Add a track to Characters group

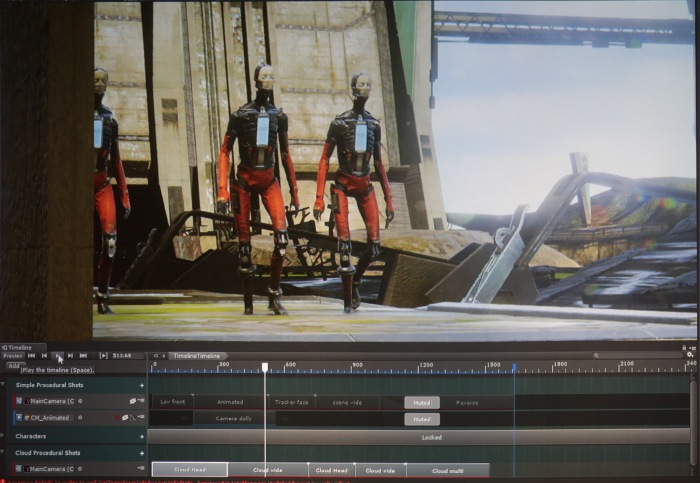tap(142, 437)
